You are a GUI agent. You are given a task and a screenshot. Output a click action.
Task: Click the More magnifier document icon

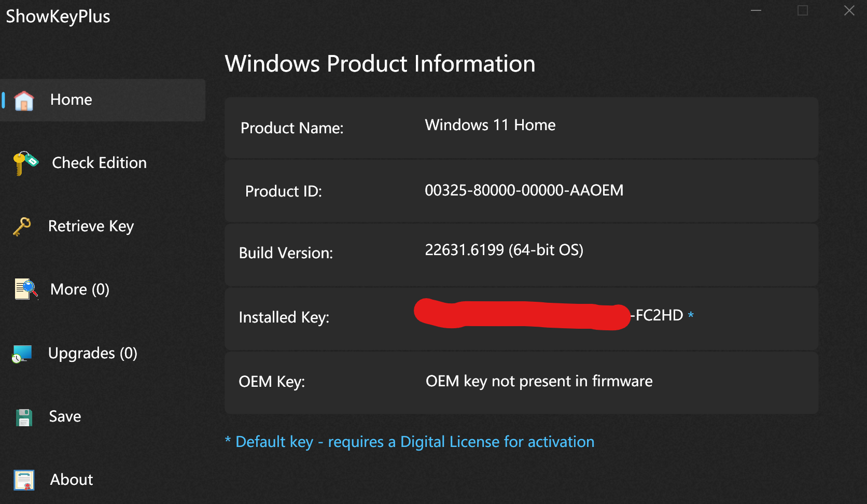tap(26, 289)
